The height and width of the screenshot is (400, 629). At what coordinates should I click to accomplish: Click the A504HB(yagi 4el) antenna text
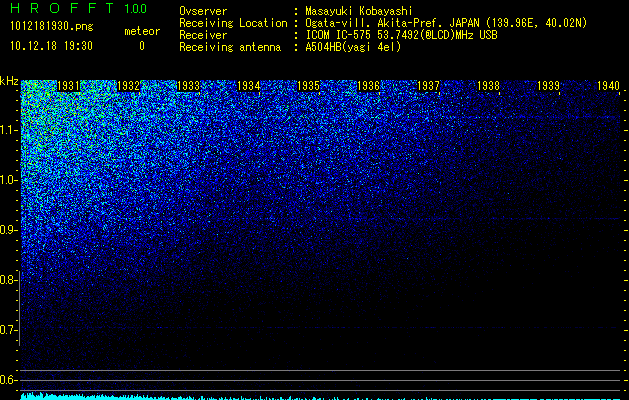[353, 47]
